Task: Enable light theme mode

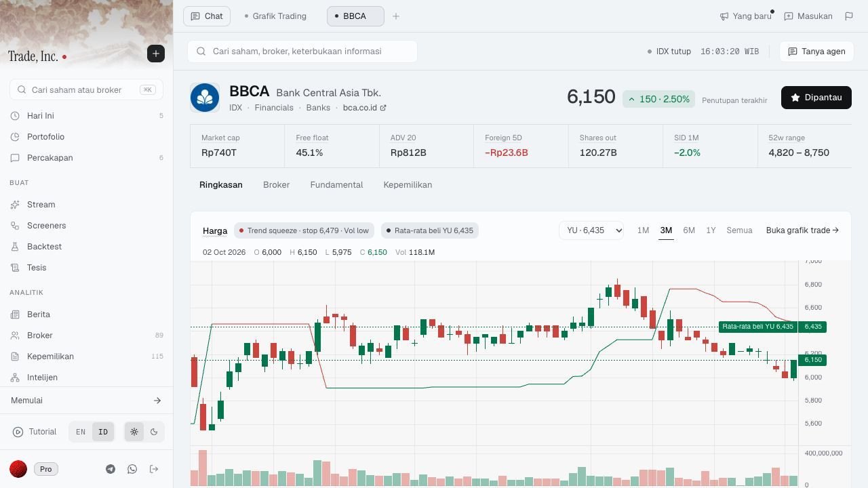Action: click(x=134, y=432)
